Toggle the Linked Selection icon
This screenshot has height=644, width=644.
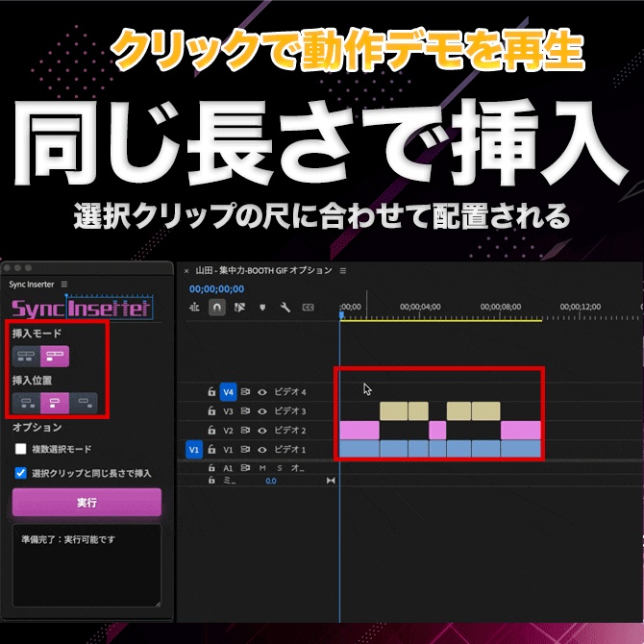coord(239,307)
